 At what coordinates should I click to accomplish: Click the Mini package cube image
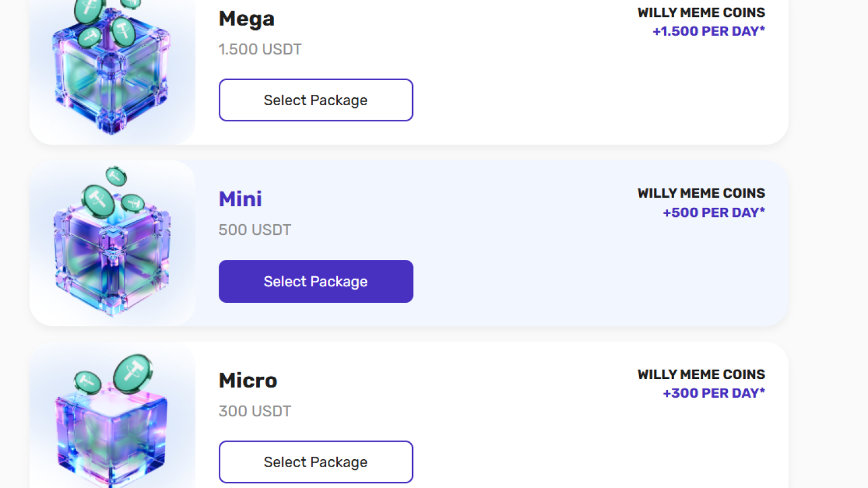coord(112,243)
